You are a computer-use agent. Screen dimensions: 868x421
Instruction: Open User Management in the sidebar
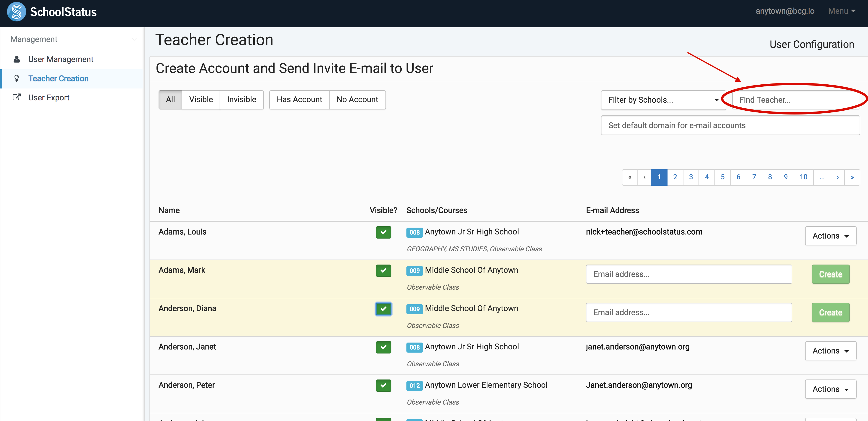coord(72,59)
